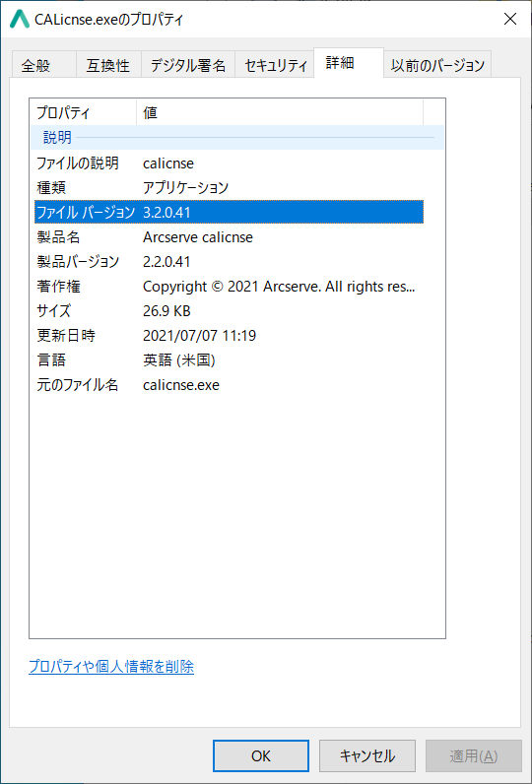Click the value アプリケーション
This screenshot has height=784, width=532.
(185, 187)
